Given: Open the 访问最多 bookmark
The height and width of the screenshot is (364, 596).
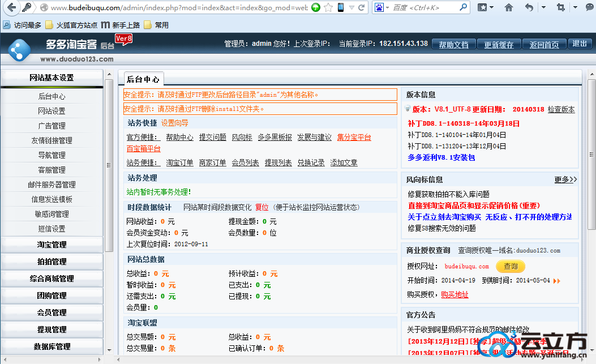Looking at the screenshot, I should click(x=22, y=25).
